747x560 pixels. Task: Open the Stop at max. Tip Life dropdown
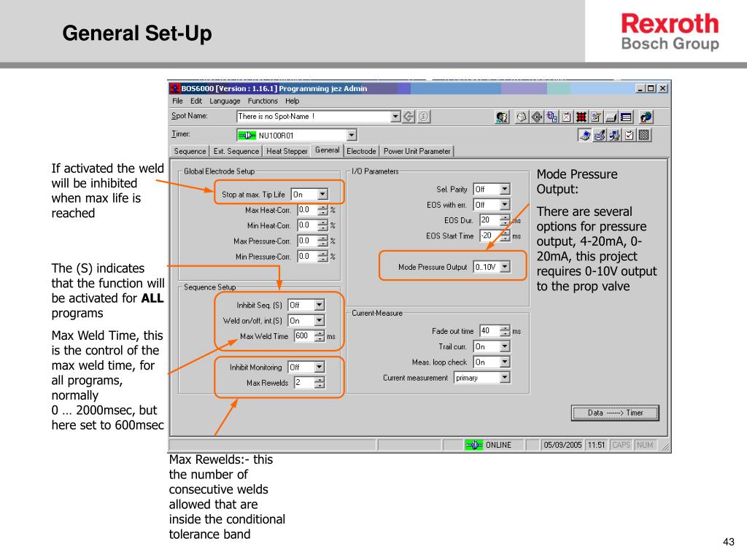point(322,194)
